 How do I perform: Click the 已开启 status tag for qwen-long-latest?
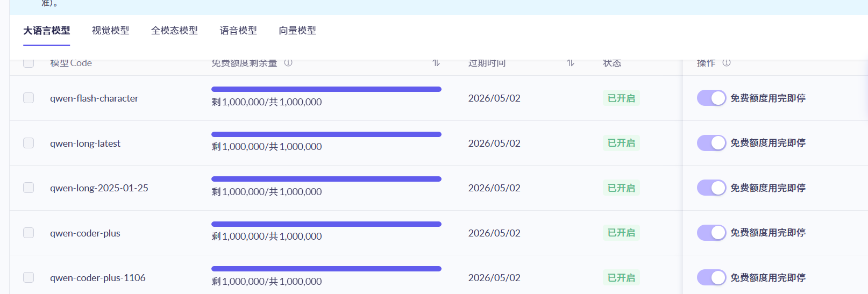click(x=621, y=143)
